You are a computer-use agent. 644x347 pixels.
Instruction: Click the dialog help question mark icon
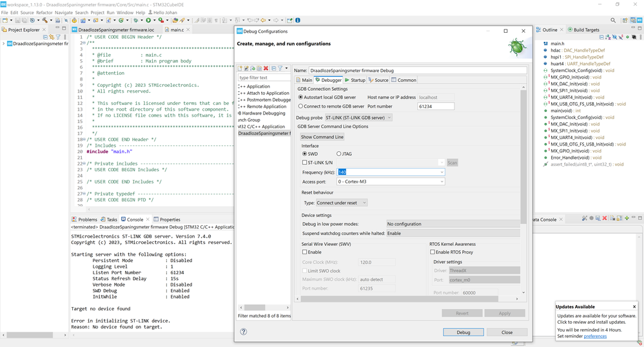pos(244,332)
